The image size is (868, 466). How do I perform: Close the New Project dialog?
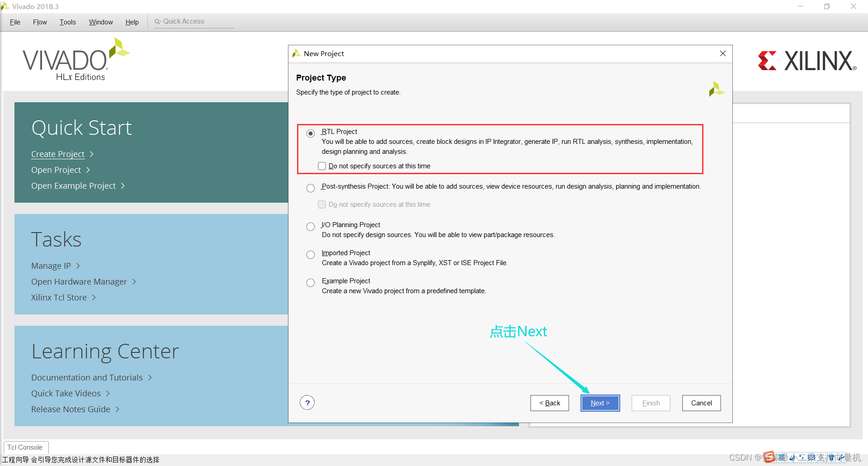tap(723, 53)
